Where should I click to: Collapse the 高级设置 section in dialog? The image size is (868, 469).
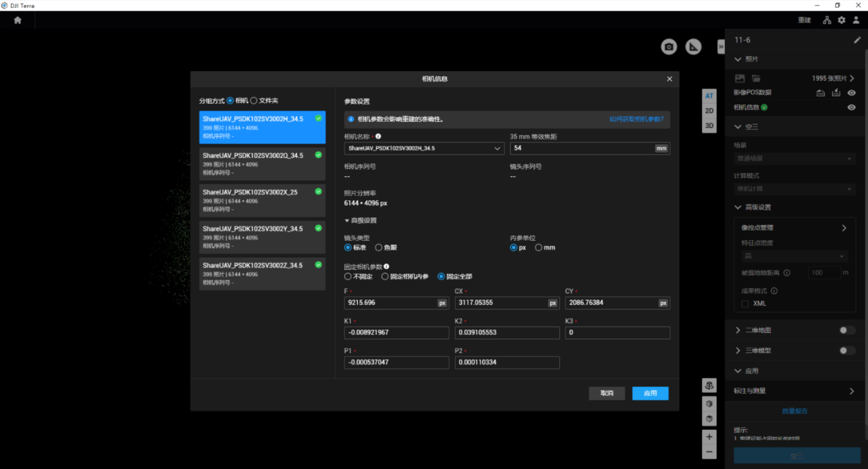[360, 220]
